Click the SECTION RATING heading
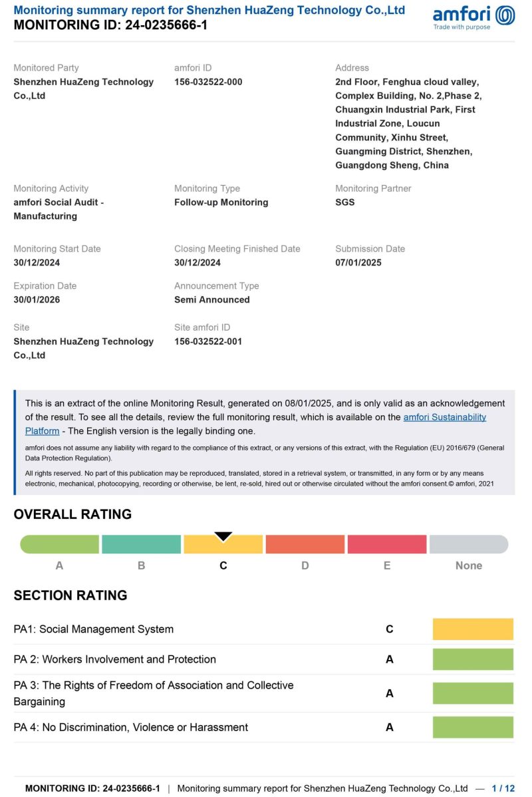This screenshot has width=532, height=797. coord(70,595)
